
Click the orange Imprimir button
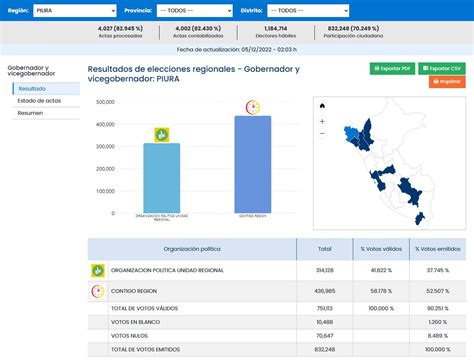coord(447,82)
